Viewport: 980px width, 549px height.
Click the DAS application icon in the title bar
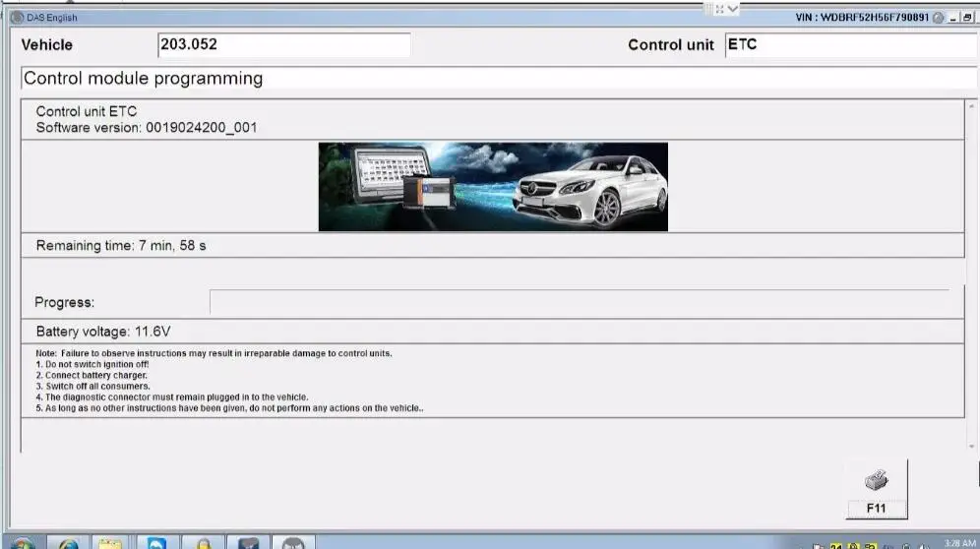coord(18,18)
